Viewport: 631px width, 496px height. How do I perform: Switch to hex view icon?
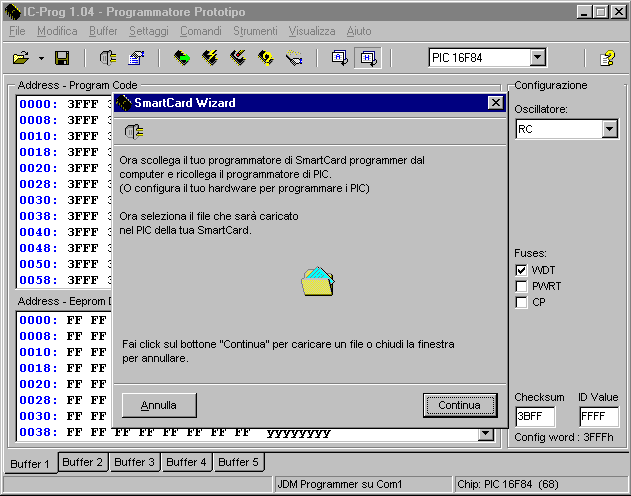click(368, 58)
